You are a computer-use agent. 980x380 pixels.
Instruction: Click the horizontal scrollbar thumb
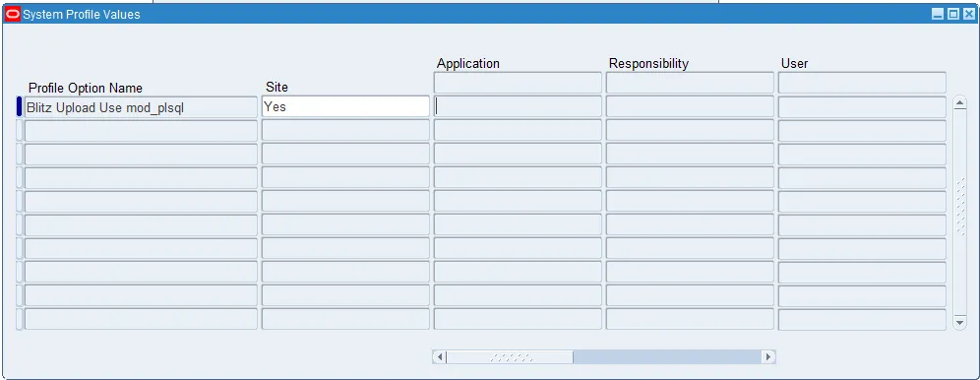point(510,357)
